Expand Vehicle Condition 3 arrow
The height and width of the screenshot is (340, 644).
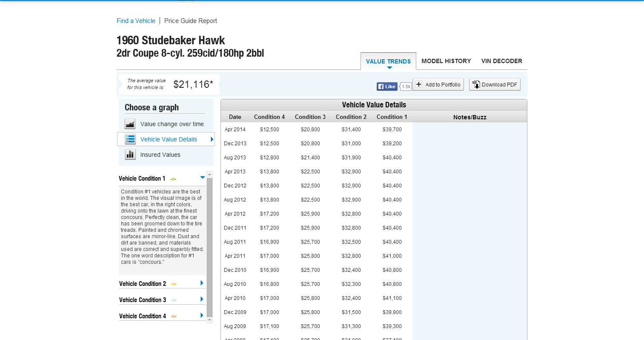[x=202, y=299]
